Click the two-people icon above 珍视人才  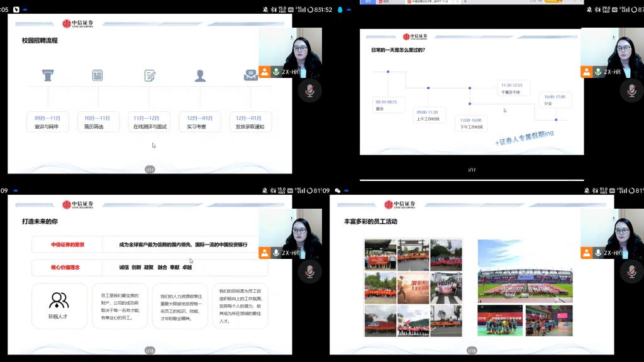pos(59,300)
